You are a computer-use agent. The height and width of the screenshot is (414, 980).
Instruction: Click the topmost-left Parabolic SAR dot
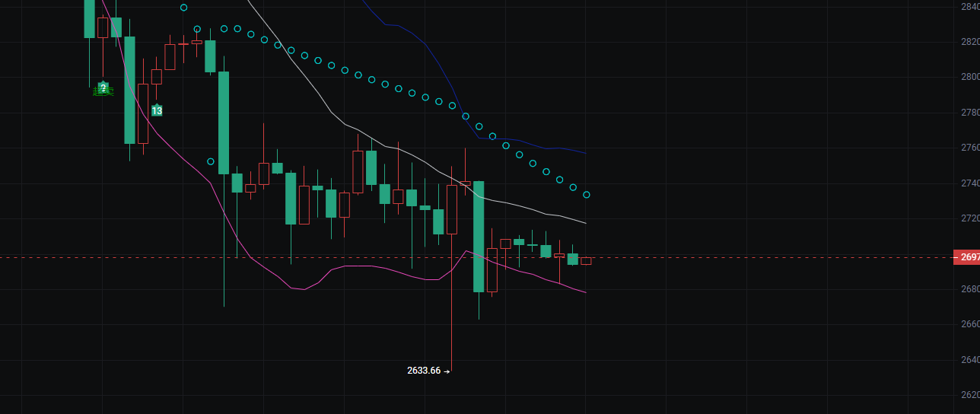[x=184, y=8]
